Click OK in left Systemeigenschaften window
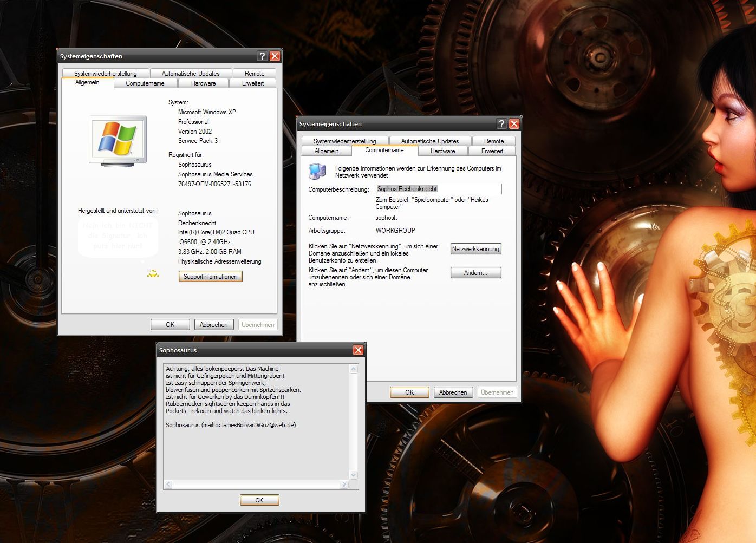Image resolution: width=756 pixels, height=543 pixels. 170,325
